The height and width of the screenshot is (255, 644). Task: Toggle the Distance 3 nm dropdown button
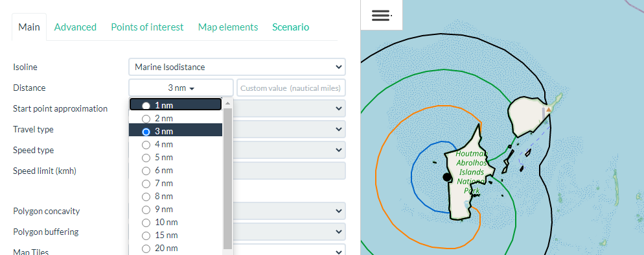click(181, 88)
